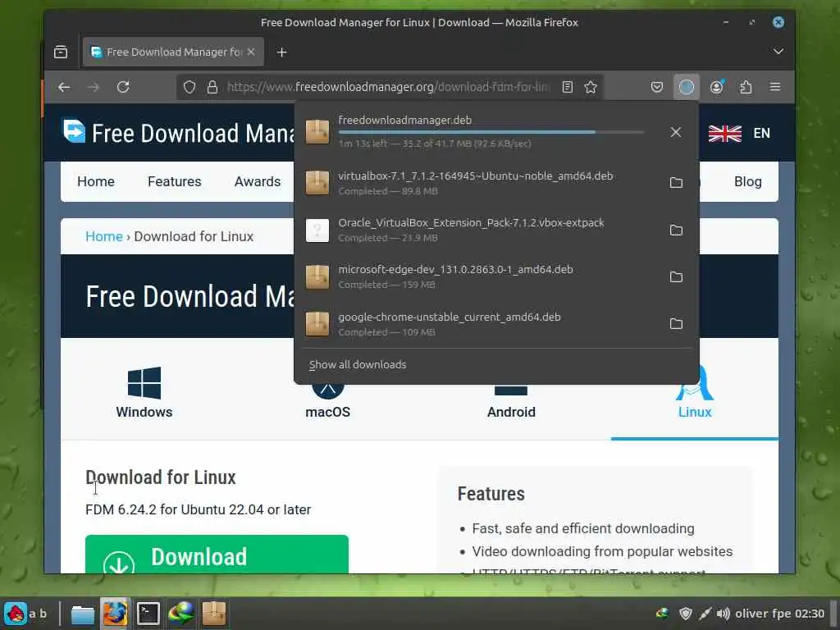This screenshot has height=630, width=840.
Task: Click the freedownloadmanager.deb package icon
Action: [x=317, y=132]
